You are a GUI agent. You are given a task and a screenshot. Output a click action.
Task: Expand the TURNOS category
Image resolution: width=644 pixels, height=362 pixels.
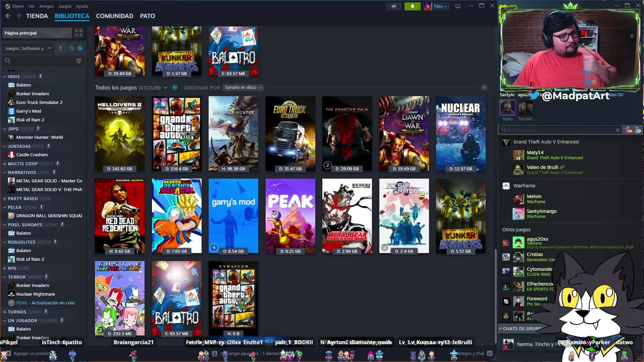(5, 312)
